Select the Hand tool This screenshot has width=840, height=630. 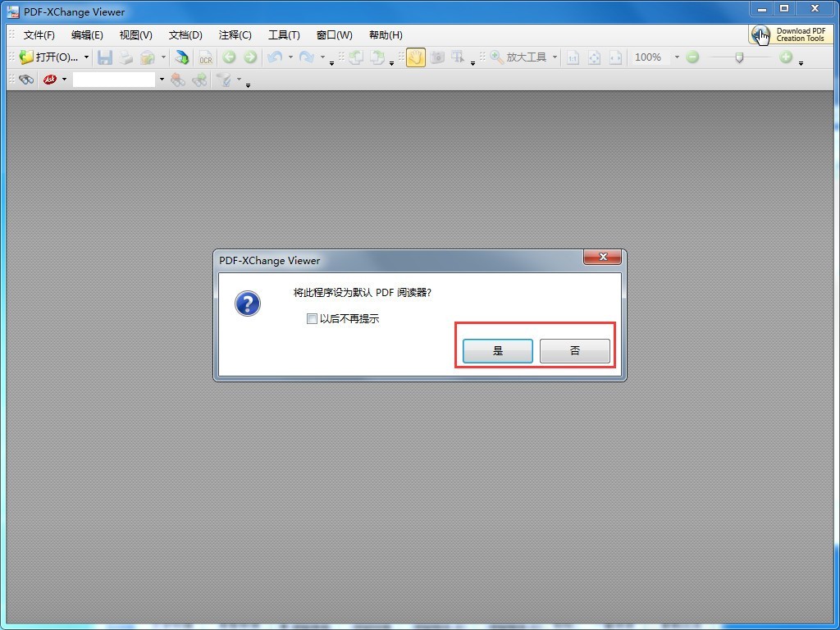[415, 57]
